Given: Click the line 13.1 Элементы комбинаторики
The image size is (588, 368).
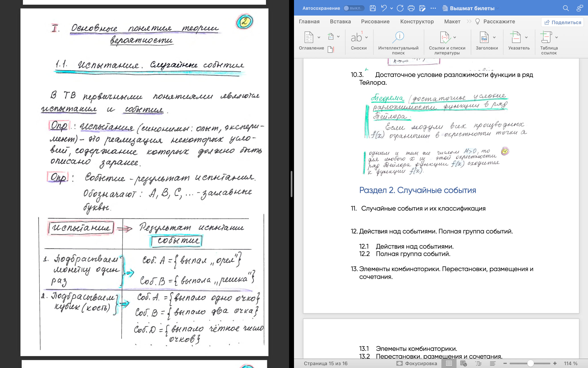Looking at the screenshot, I should [408, 349].
